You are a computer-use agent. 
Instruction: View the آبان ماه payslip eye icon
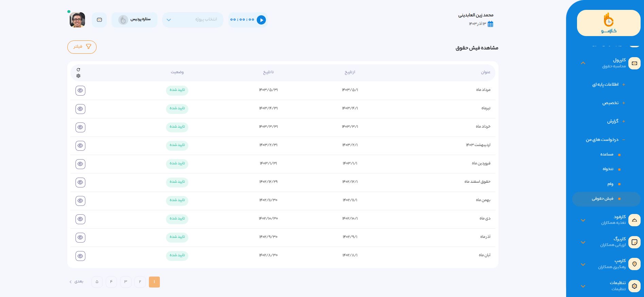click(80, 256)
